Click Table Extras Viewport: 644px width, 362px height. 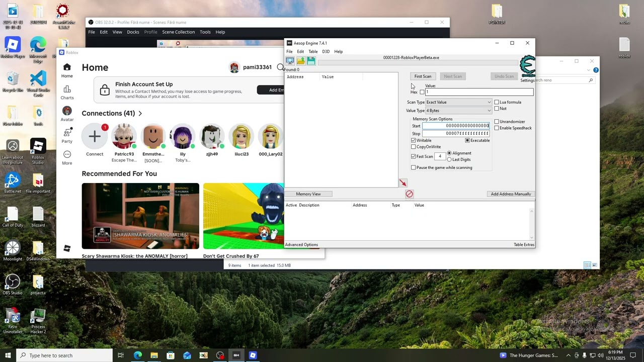pyautogui.click(x=524, y=245)
